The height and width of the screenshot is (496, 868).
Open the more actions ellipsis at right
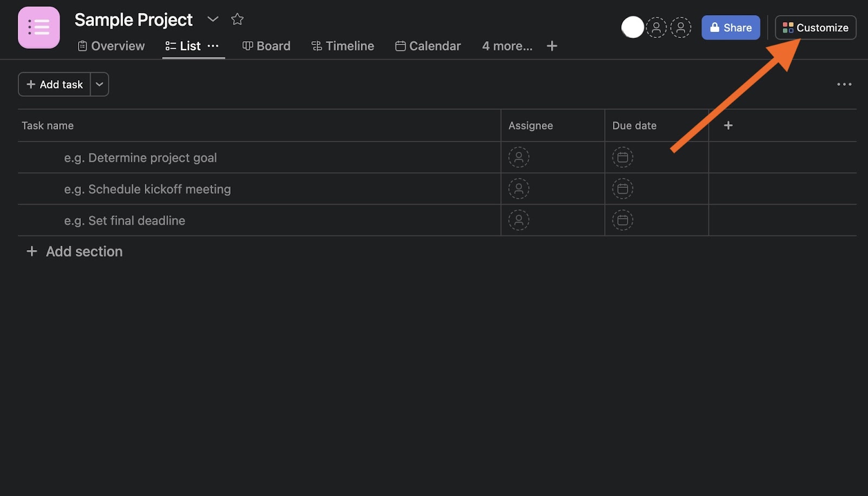[x=844, y=84]
